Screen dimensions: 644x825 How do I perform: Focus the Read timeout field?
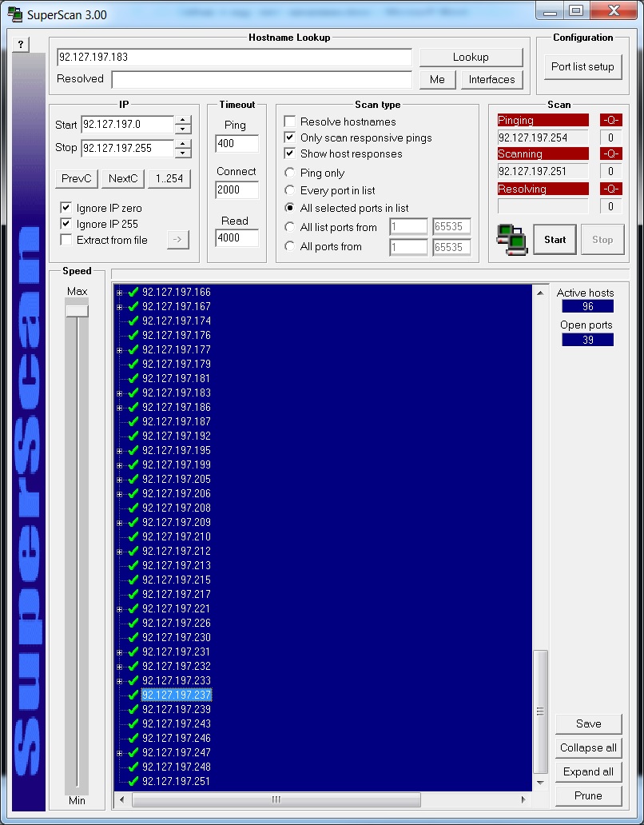(237, 237)
